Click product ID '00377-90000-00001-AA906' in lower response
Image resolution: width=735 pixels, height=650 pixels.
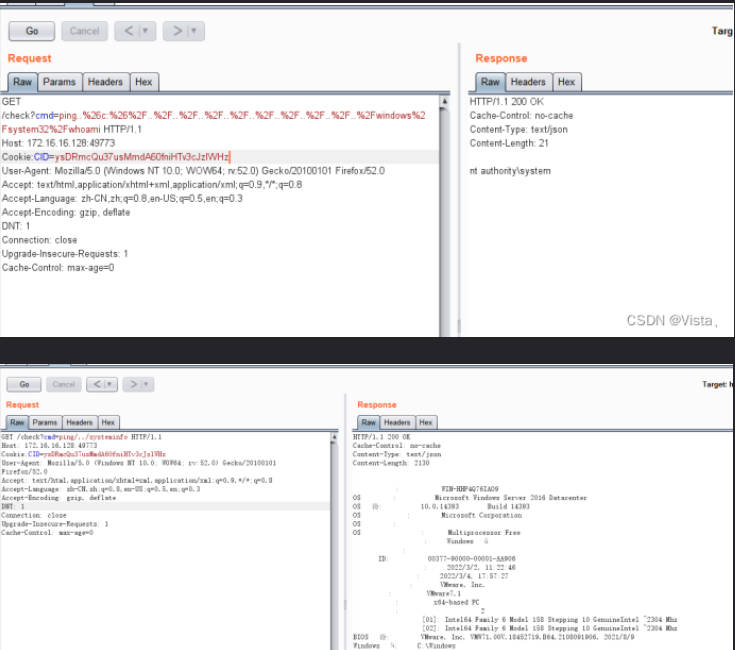click(472, 559)
